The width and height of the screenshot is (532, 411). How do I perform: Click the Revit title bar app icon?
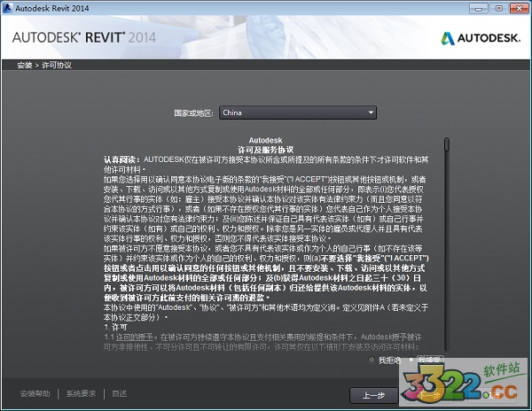point(8,7)
